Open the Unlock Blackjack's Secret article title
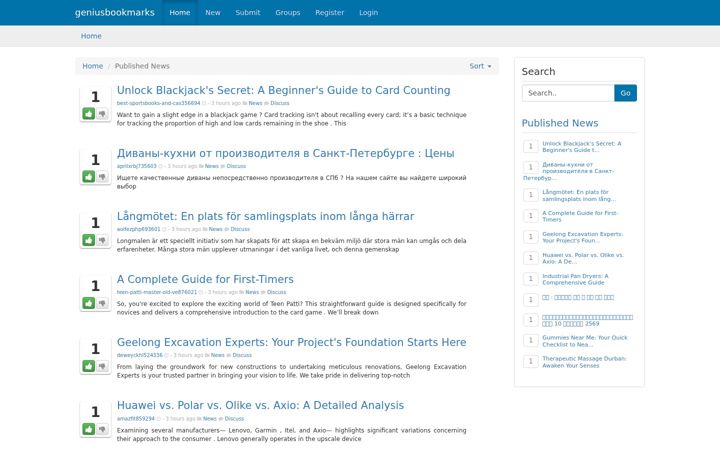Viewport: 720px width, 450px height. point(283,90)
